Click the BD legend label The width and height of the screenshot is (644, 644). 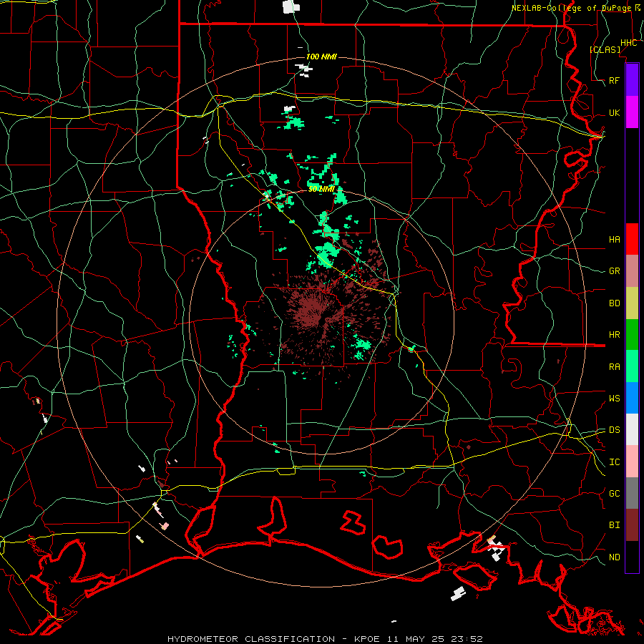click(614, 303)
